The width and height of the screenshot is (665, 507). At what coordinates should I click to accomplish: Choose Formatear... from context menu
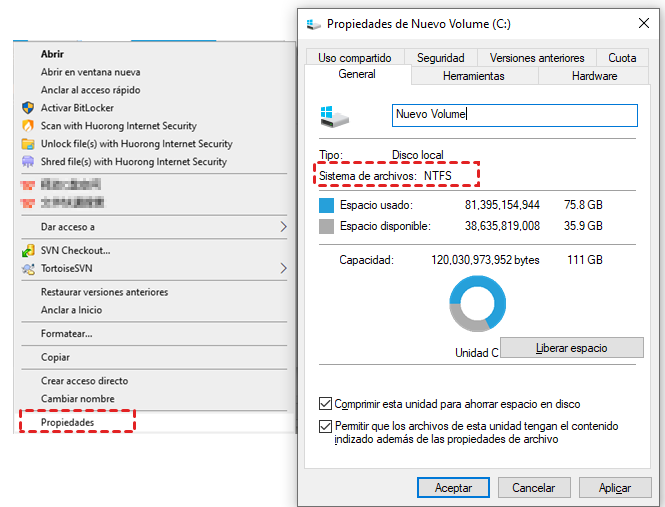(66, 333)
